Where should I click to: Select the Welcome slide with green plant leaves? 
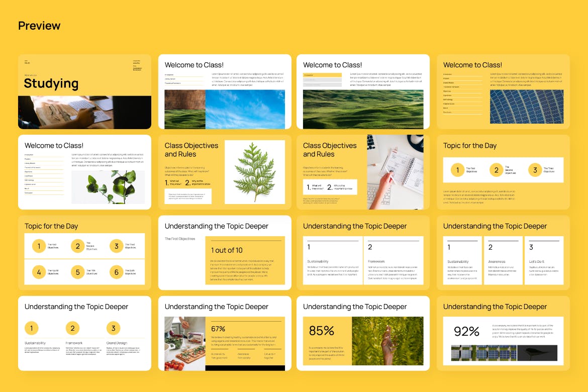coord(84,172)
